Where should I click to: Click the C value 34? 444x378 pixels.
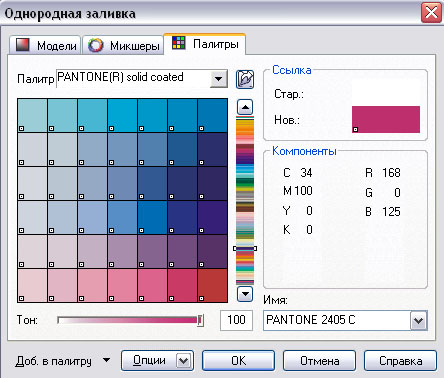306,173
